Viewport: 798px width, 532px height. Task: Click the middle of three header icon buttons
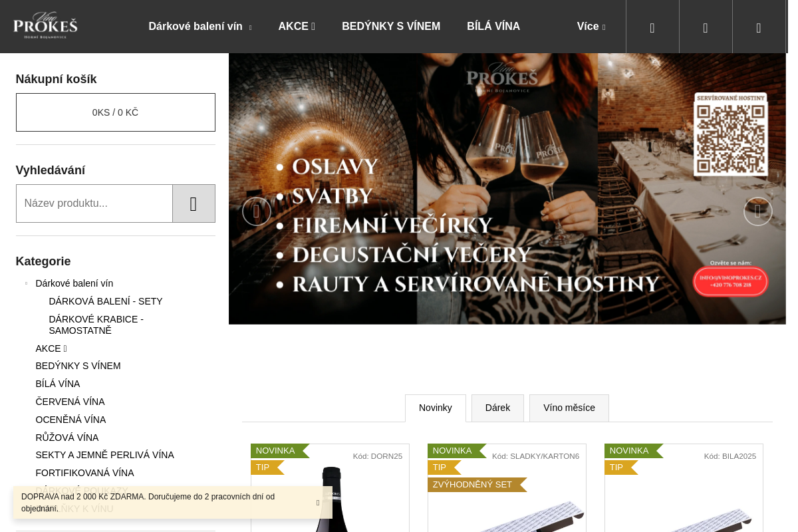[x=706, y=27]
